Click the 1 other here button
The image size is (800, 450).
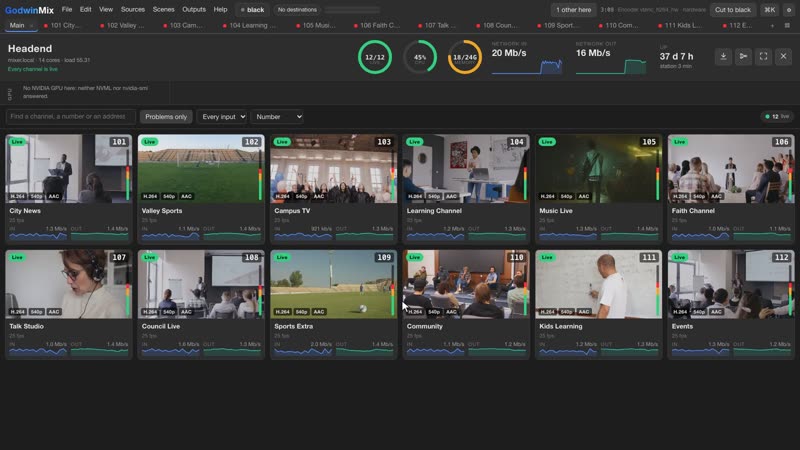573,10
